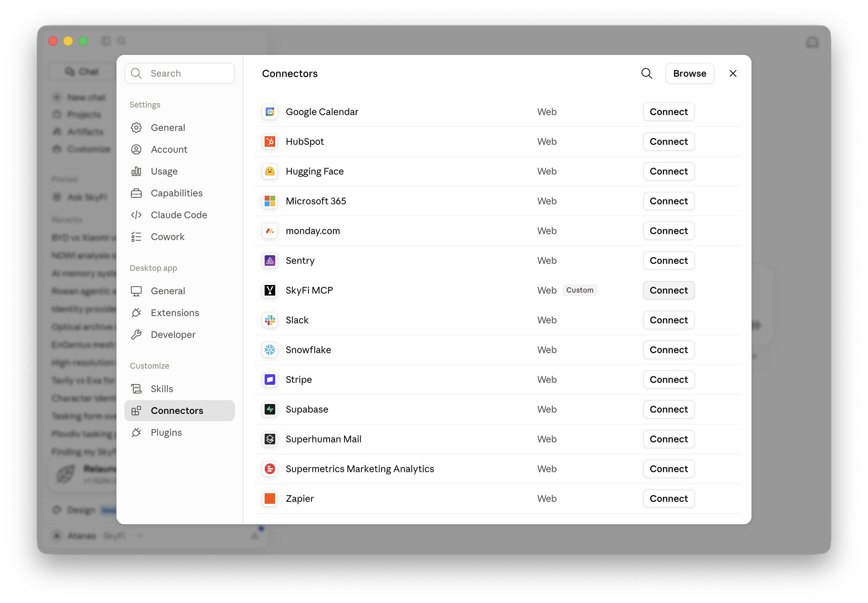The width and height of the screenshot is (868, 603).
Task: Click the sidebar toggle icon in title bar
Action: (106, 41)
